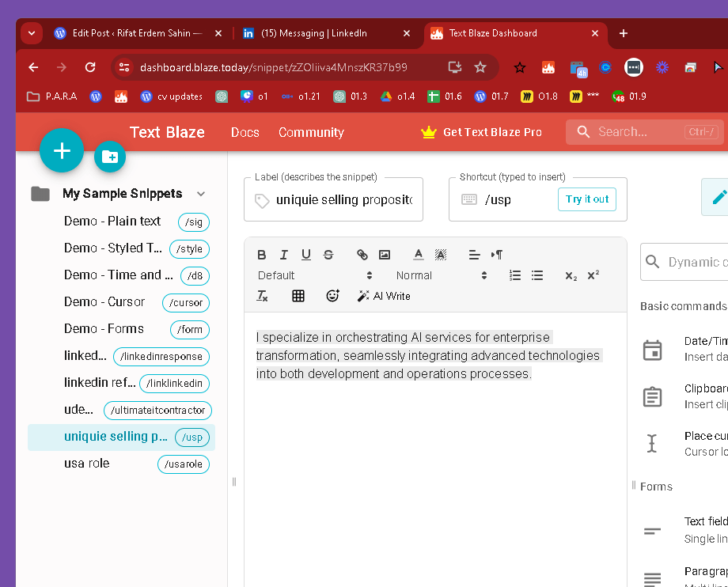Image resolution: width=728 pixels, height=587 pixels.
Task: Apply Underline formatting
Action: (x=306, y=254)
